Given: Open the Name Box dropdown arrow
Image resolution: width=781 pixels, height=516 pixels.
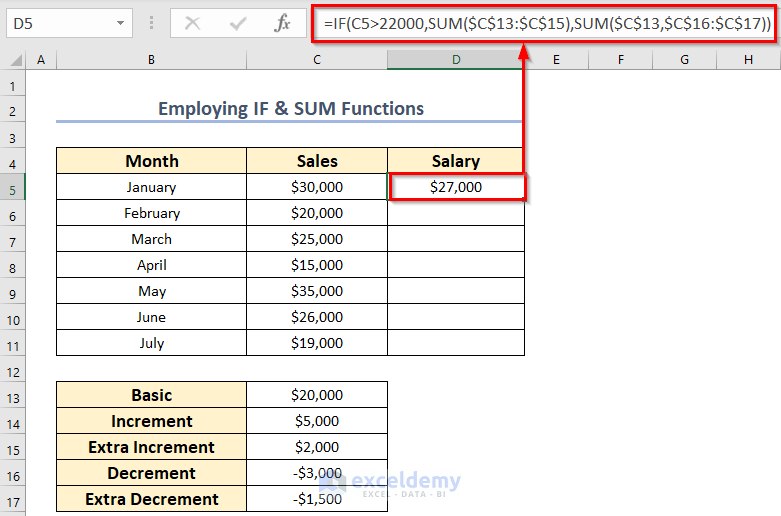Looking at the screenshot, I should (x=120, y=23).
